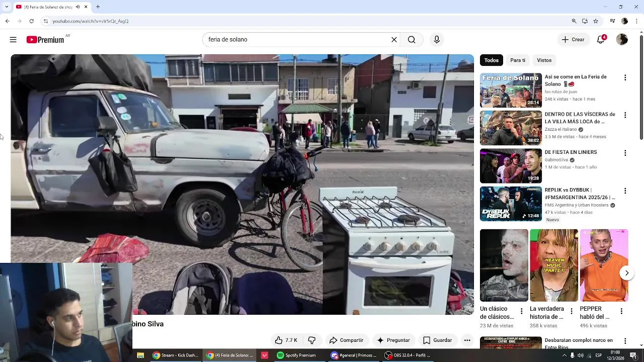Start voice search with microphone icon

point(437,40)
